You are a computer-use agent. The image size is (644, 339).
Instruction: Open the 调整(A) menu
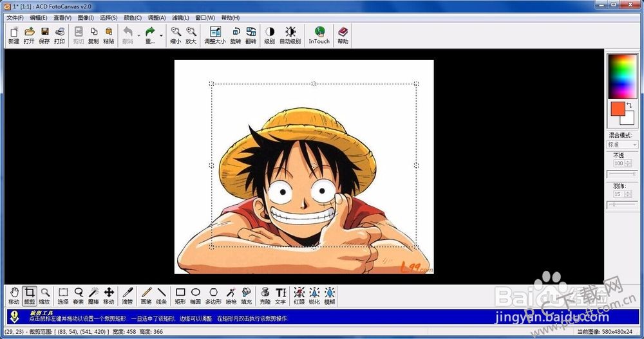(x=156, y=17)
